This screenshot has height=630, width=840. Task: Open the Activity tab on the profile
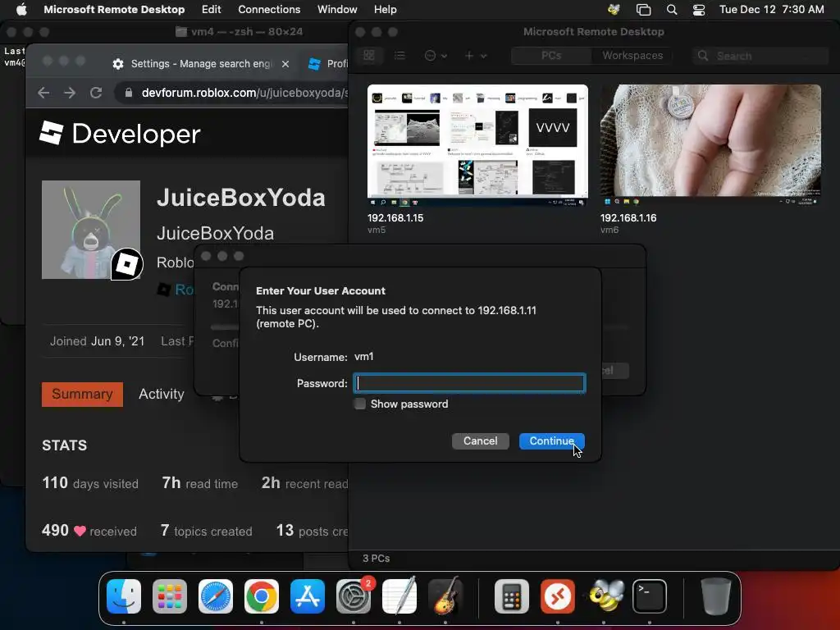[162, 395]
